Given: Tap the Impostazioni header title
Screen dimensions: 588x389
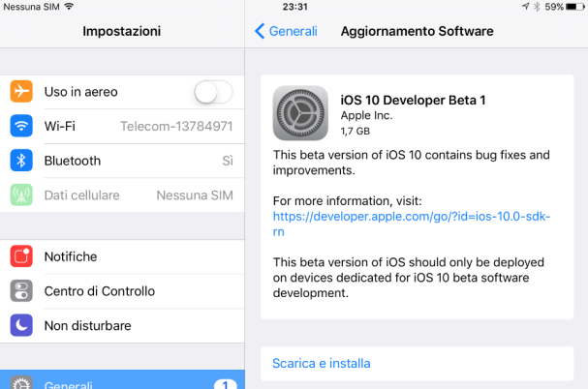Looking at the screenshot, I should point(122,31).
